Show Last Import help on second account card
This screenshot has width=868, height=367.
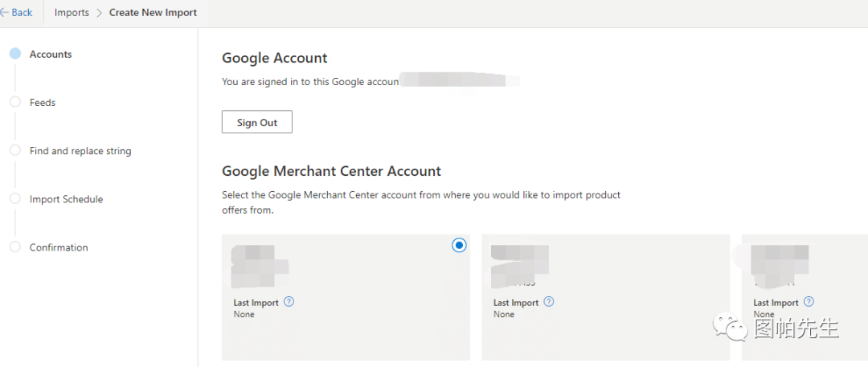tap(549, 302)
